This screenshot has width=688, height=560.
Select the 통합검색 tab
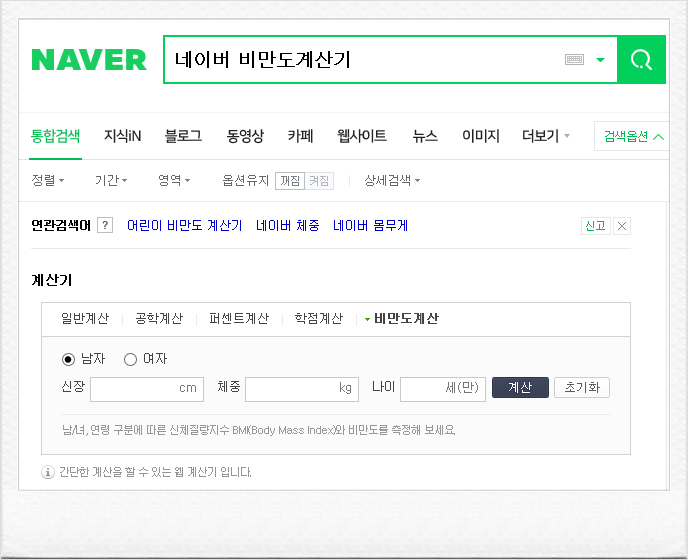tap(55, 136)
